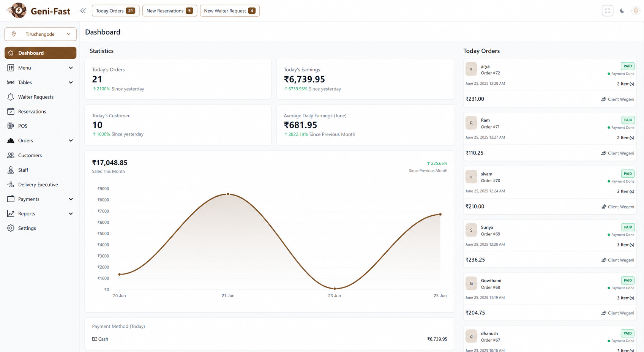The height and width of the screenshot is (352, 644).
Task: Click the Dashboard home icon
Action: (11, 53)
